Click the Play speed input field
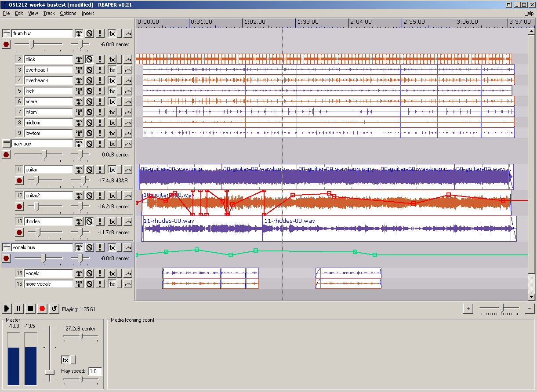Image resolution: width=537 pixels, height=392 pixels. point(94,371)
